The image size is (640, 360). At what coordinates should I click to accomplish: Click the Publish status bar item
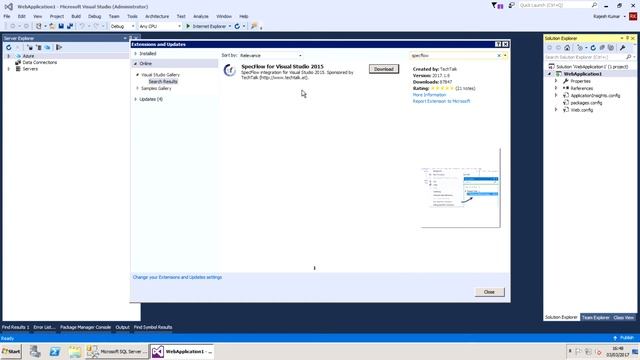pyautogui.click(x=624, y=338)
